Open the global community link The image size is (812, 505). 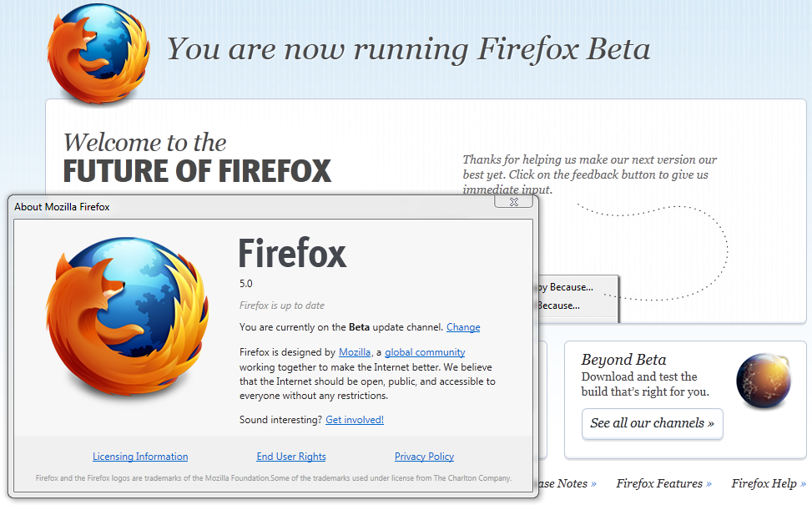425,352
